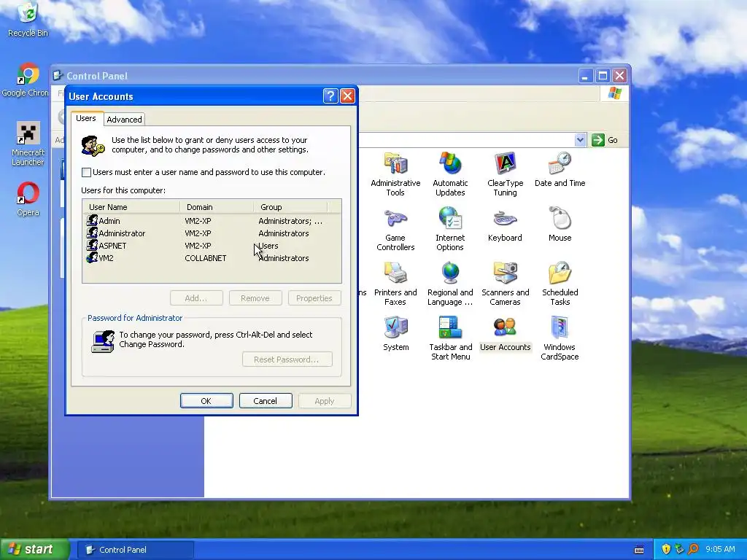Image resolution: width=747 pixels, height=560 pixels.
Task: Close the User Accounts dialog
Action: tap(348, 96)
